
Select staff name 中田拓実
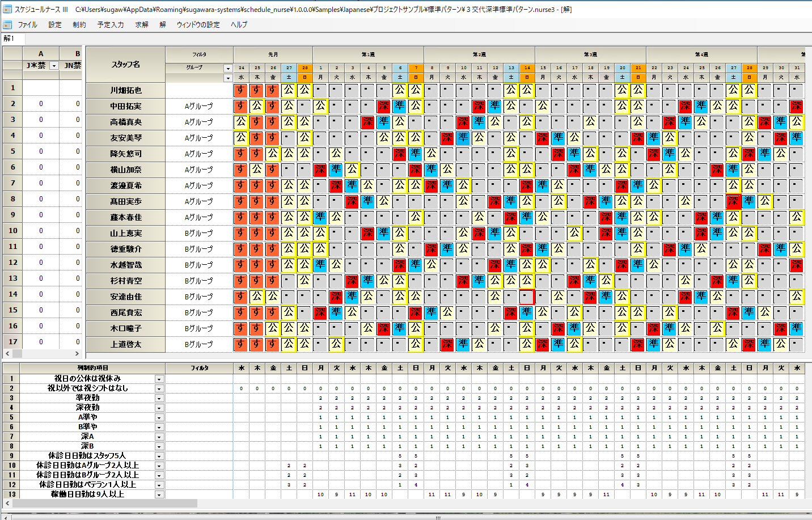(x=126, y=106)
